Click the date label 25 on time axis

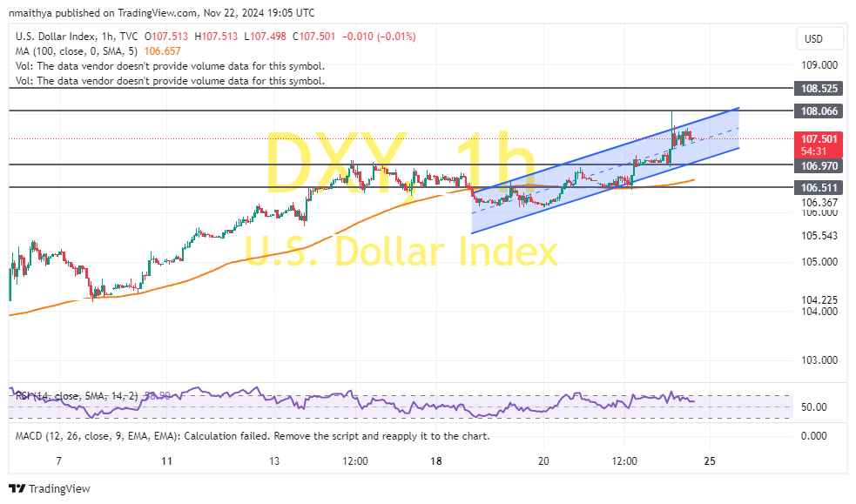(709, 461)
